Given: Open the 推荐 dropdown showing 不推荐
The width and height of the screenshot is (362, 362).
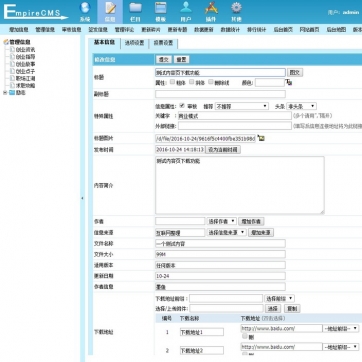Looking at the screenshot, I should click(242, 106).
